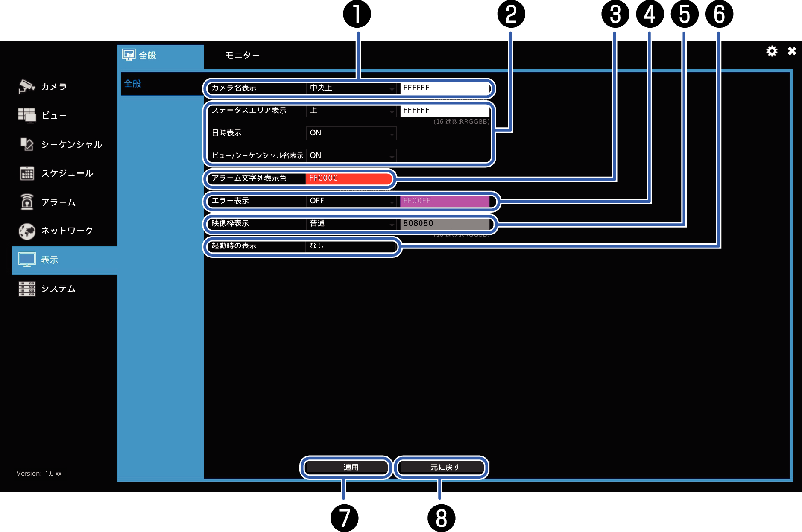The image size is (802, 532).
Task: Edit the カメラ名表示 color field FFFFFF
Action: (445, 88)
